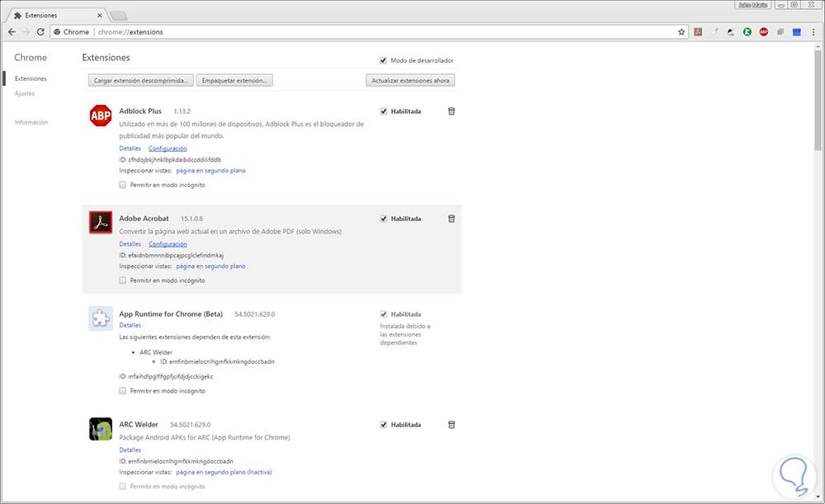This screenshot has width=825, height=504.
Task: Reload the page with the refresh icon
Action: [40, 32]
